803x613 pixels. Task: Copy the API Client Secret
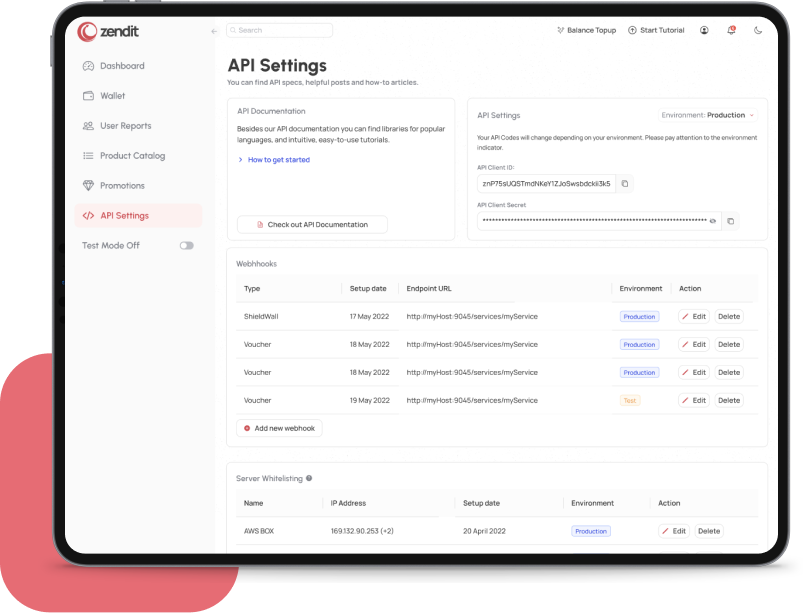click(x=731, y=221)
